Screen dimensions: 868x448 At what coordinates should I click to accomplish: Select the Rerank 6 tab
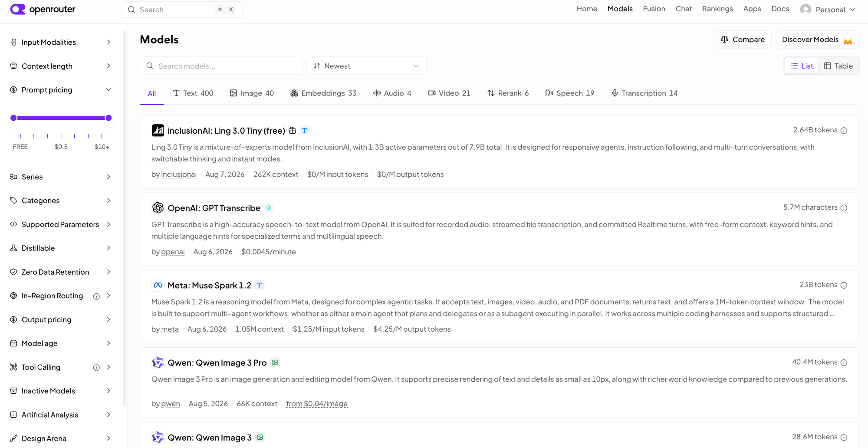(508, 93)
